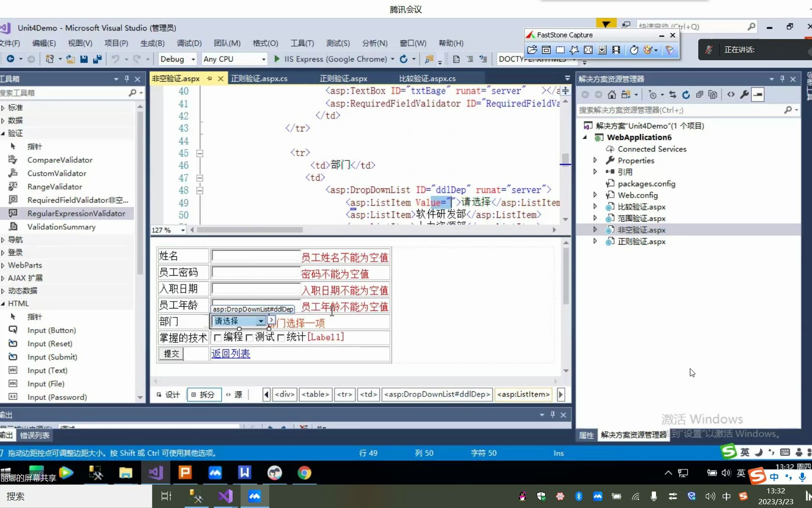Select CompareValidator in toolbox
812x508 pixels.
tap(60, 160)
